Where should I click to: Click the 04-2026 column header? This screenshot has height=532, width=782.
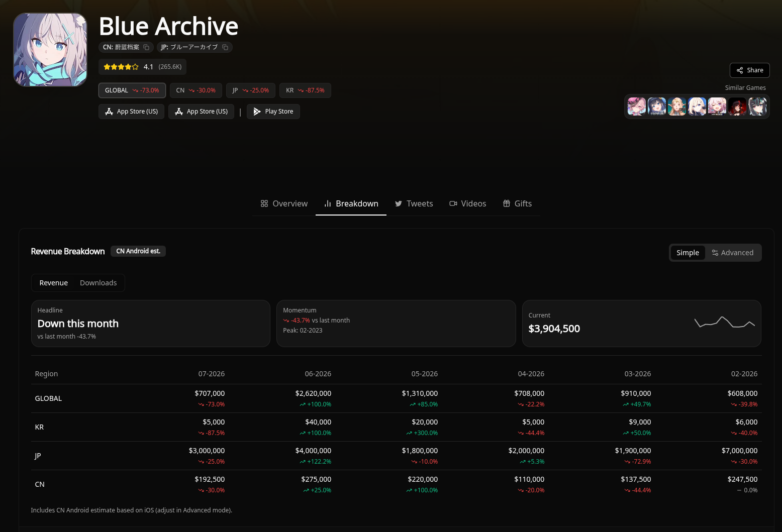(531, 374)
